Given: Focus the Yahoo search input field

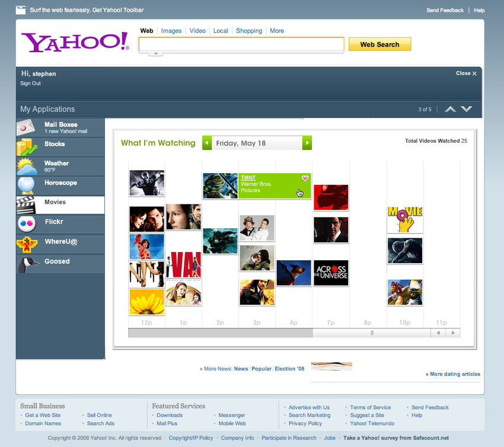Looking at the screenshot, I should pos(241,44).
